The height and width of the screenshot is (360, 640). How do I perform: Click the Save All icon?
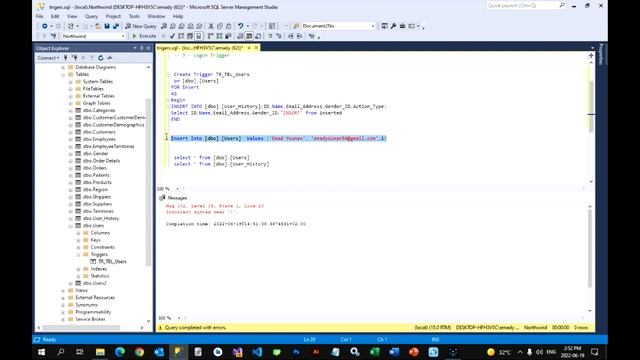[116, 26]
